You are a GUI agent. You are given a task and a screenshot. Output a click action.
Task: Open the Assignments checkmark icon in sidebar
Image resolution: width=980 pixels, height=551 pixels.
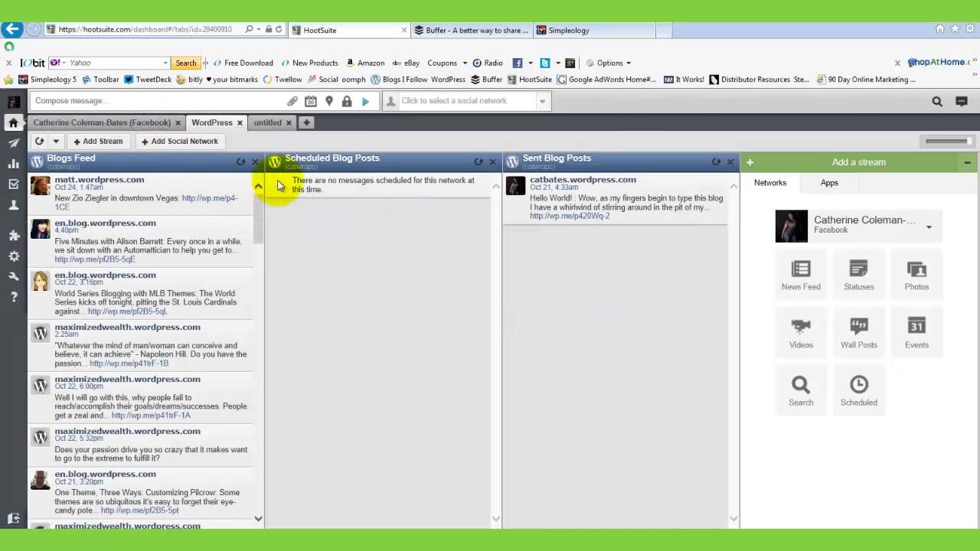click(13, 184)
